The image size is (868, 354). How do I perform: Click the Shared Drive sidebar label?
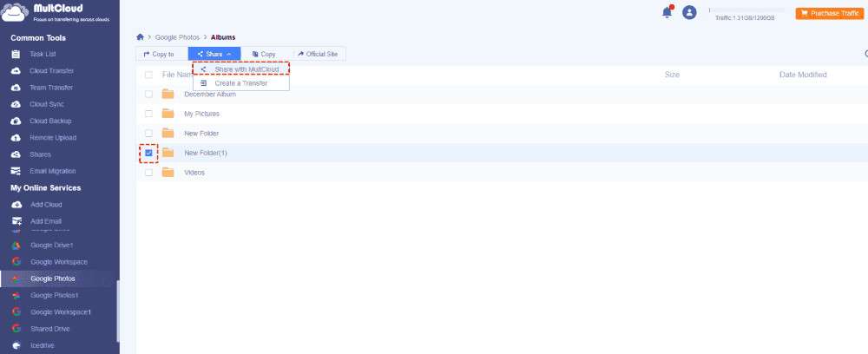point(50,329)
